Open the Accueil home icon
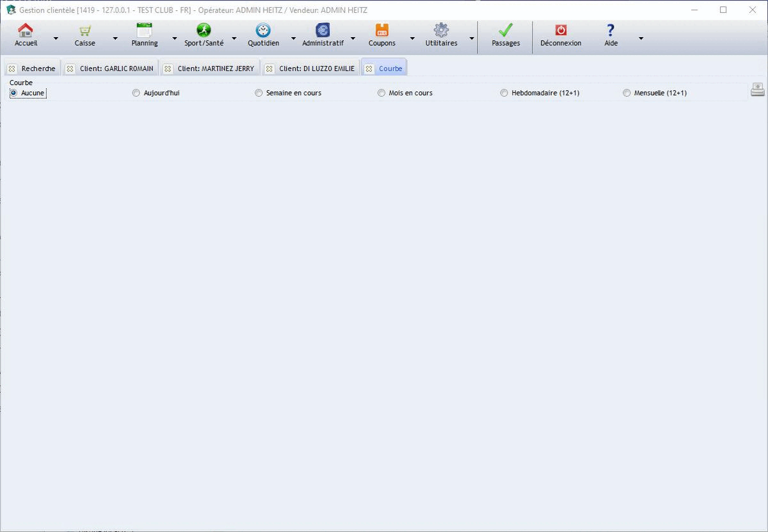Screen dimensions: 768x532 pos(26,31)
